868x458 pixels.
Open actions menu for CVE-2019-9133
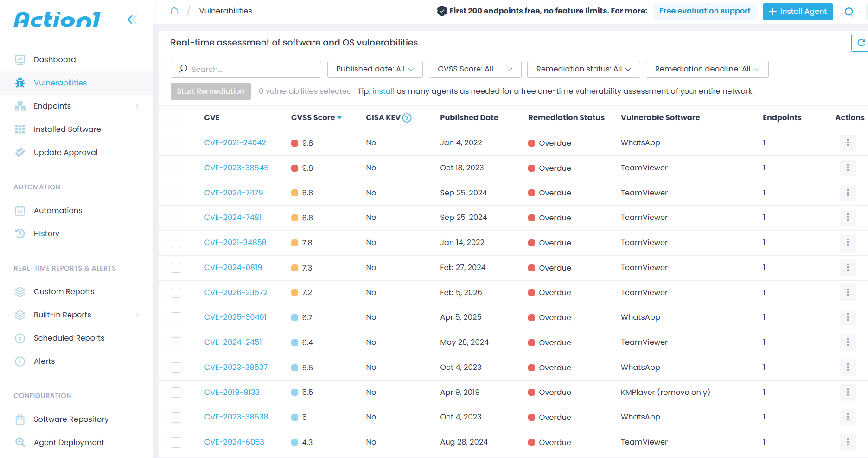point(848,392)
